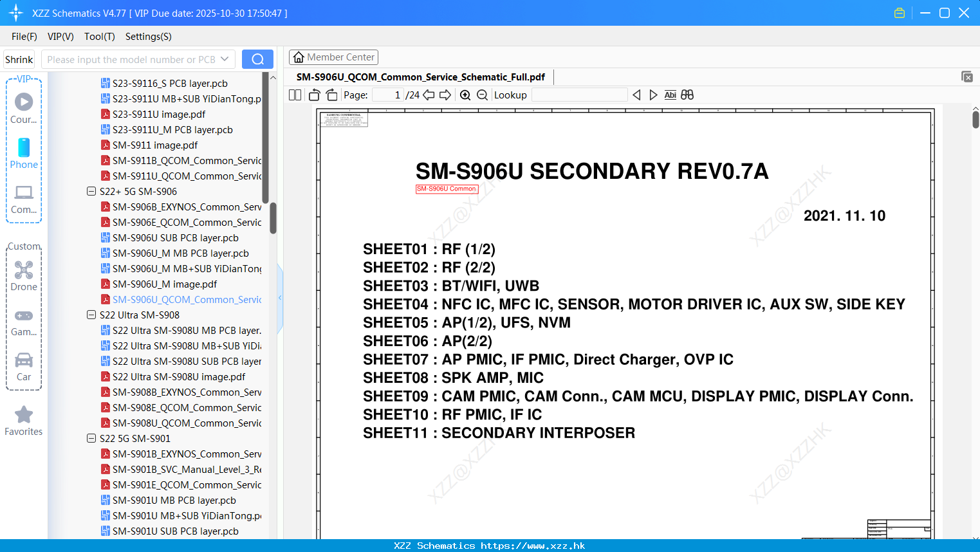Open Favorites in the sidebar

click(24, 421)
